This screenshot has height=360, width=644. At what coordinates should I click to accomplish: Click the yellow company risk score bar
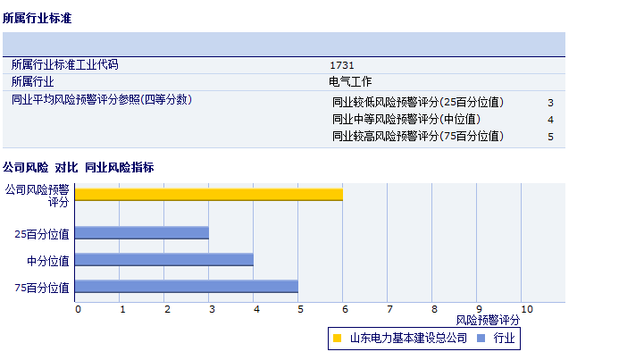click(x=208, y=195)
